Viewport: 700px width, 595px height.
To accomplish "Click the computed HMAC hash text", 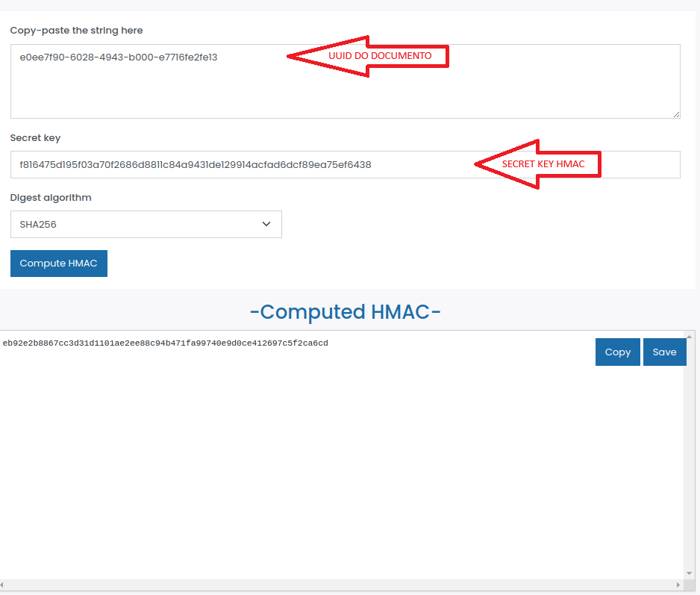I will coord(165,343).
